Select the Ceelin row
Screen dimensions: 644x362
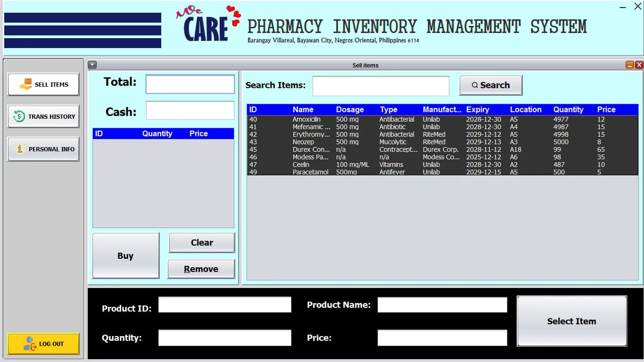coord(443,165)
